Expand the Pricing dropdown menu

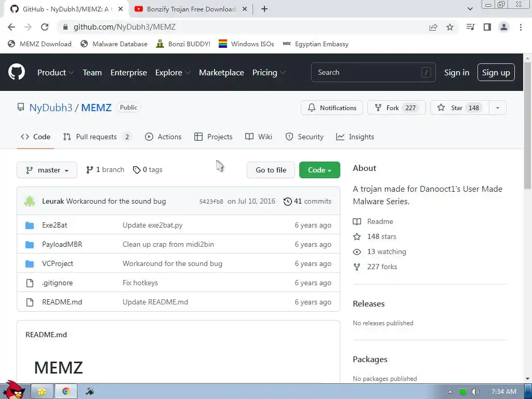pos(269,72)
